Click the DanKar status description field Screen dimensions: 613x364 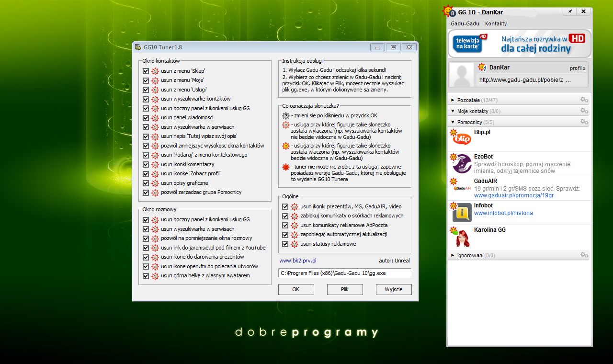click(x=532, y=80)
